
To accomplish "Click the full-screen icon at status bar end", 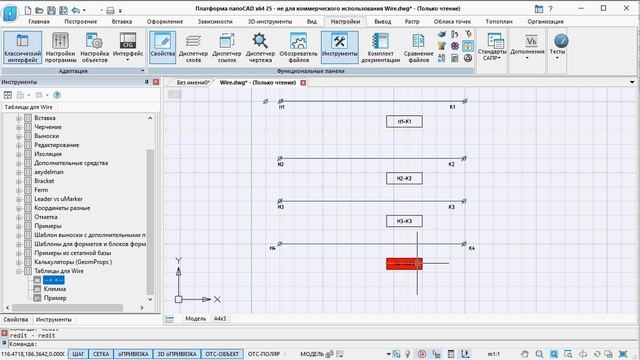I will tap(623, 354).
